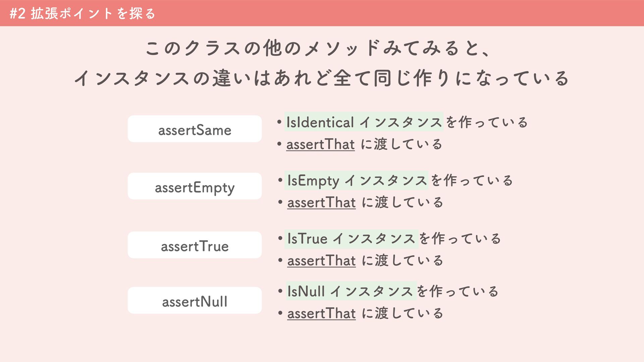
Task: Click を作っている text after IsEmpty
Action: pyautogui.click(x=472, y=180)
